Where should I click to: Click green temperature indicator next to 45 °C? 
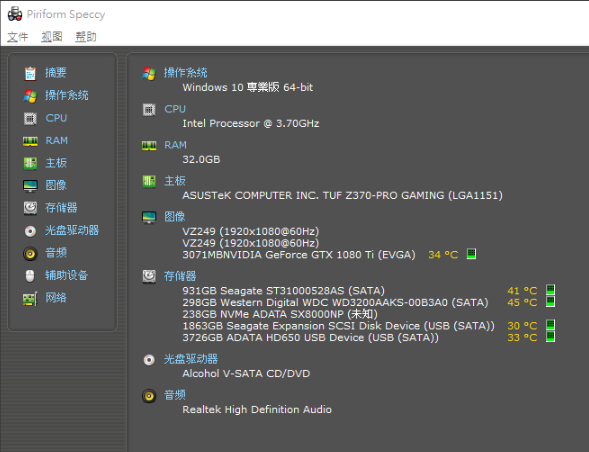[x=550, y=301]
